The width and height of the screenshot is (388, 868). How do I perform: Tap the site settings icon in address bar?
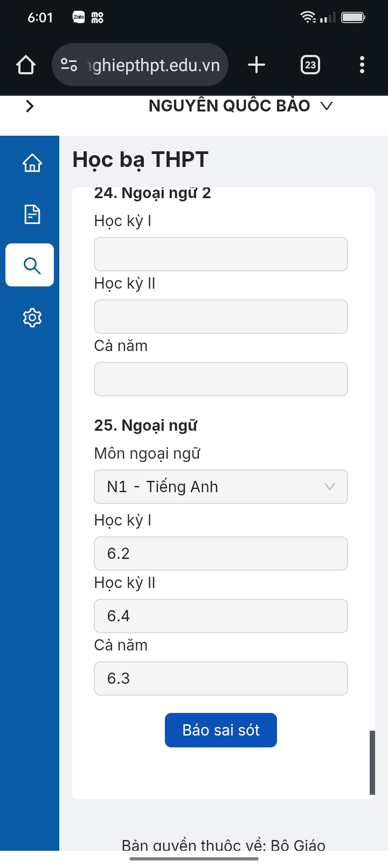(x=69, y=65)
